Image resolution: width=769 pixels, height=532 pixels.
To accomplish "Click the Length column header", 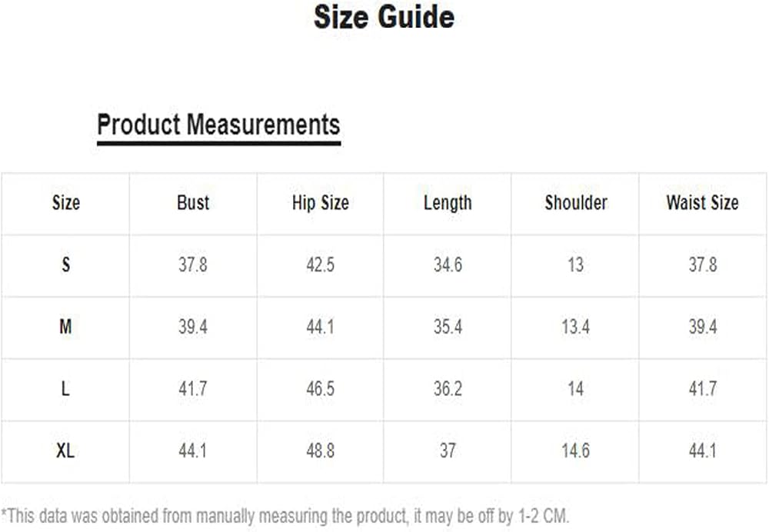I will (448, 203).
